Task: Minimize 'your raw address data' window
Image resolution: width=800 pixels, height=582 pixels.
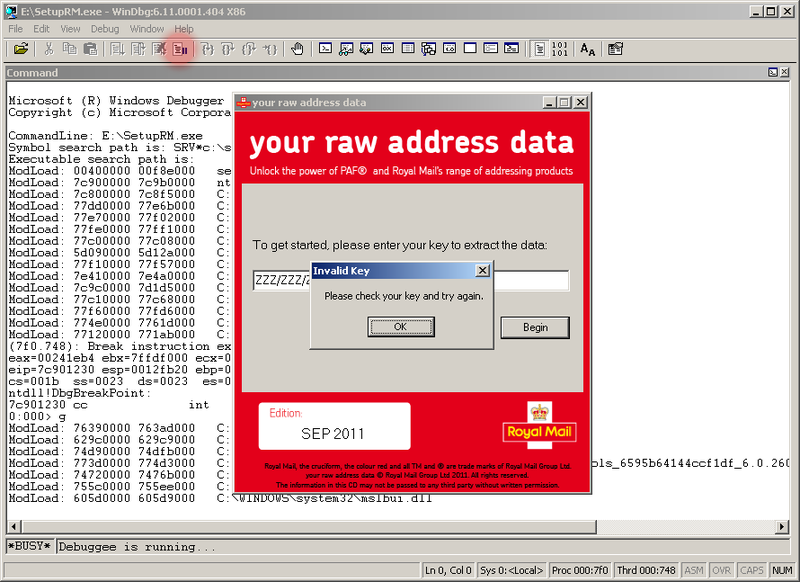Action: coord(549,103)
